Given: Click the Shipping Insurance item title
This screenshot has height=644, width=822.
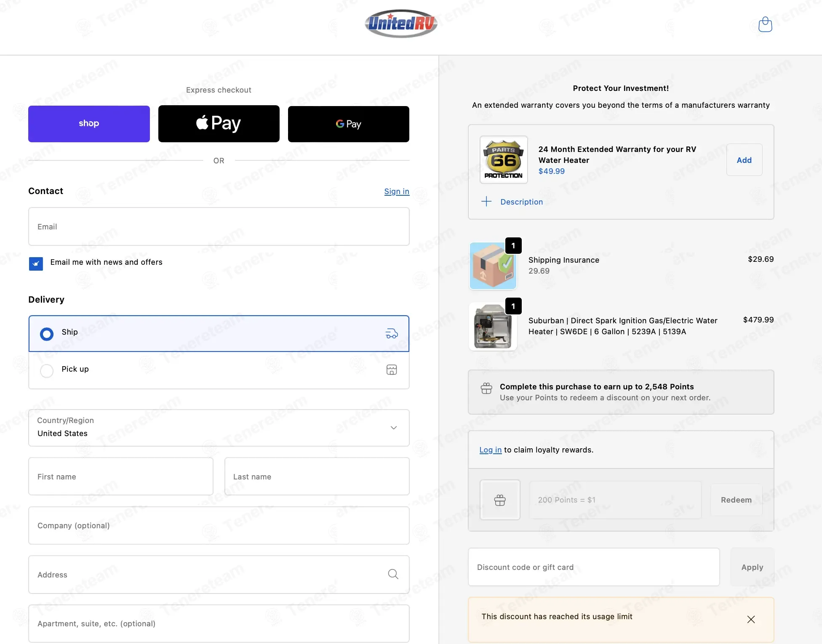Looking at the screenshot, I should pos(563,260).
